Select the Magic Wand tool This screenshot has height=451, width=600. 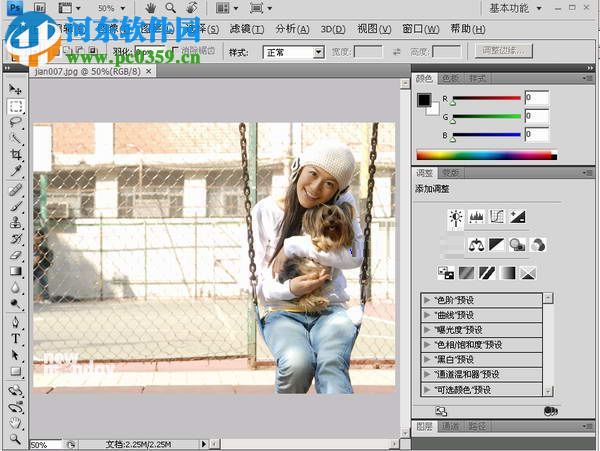pos(15,138)
